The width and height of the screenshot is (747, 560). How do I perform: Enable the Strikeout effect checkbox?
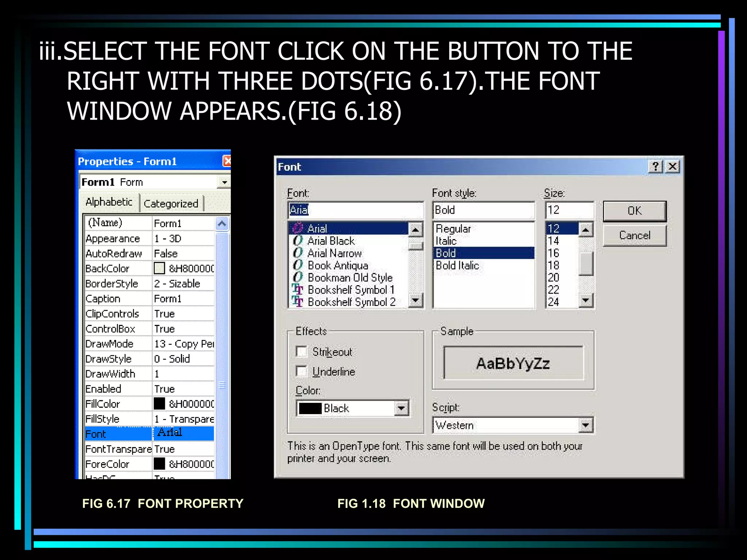(x=301, y=352)
